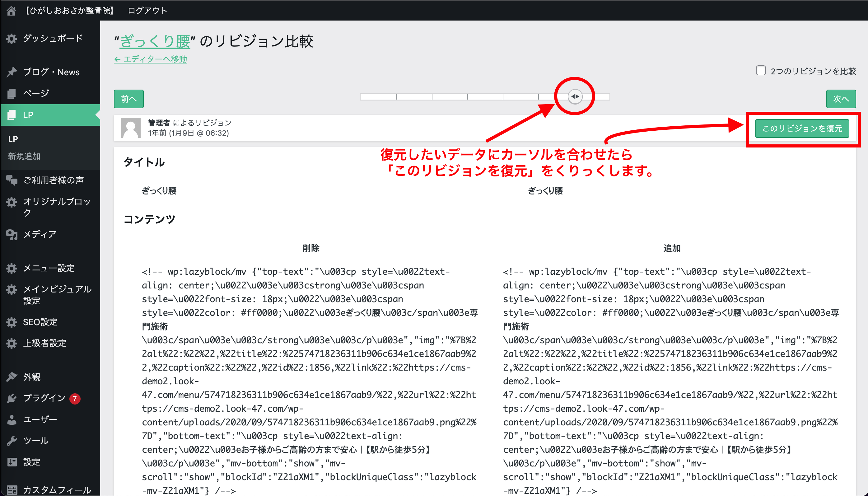
Task: Click the pin icon for ブログ・News
Action: click(12, 72)
